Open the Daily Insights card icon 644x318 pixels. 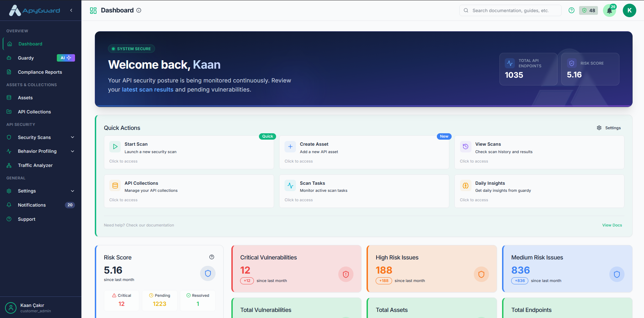[465, 185]
